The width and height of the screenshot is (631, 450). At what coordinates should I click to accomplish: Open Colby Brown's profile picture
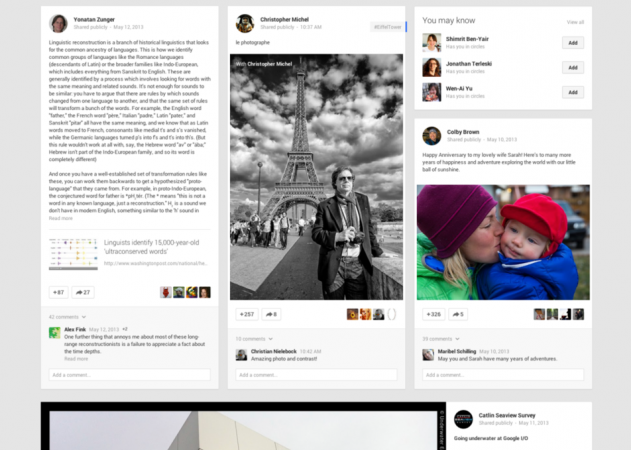click(x=432, y=135)
